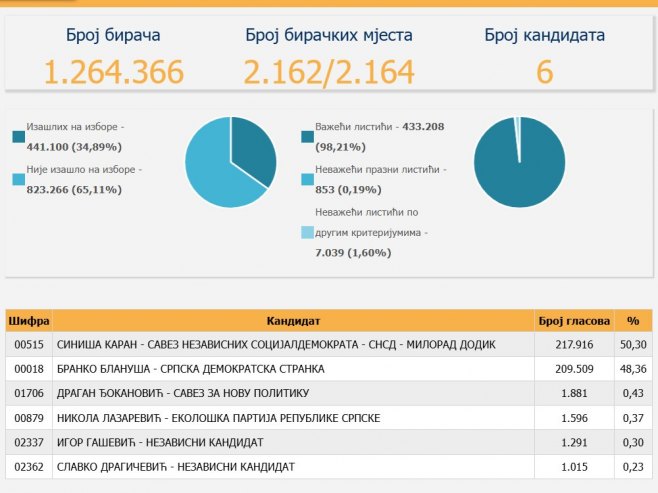Toggle the Неважећи празни листићи legend swatch
Viewport: 658px width, 493px height.
tap(307, 179)
